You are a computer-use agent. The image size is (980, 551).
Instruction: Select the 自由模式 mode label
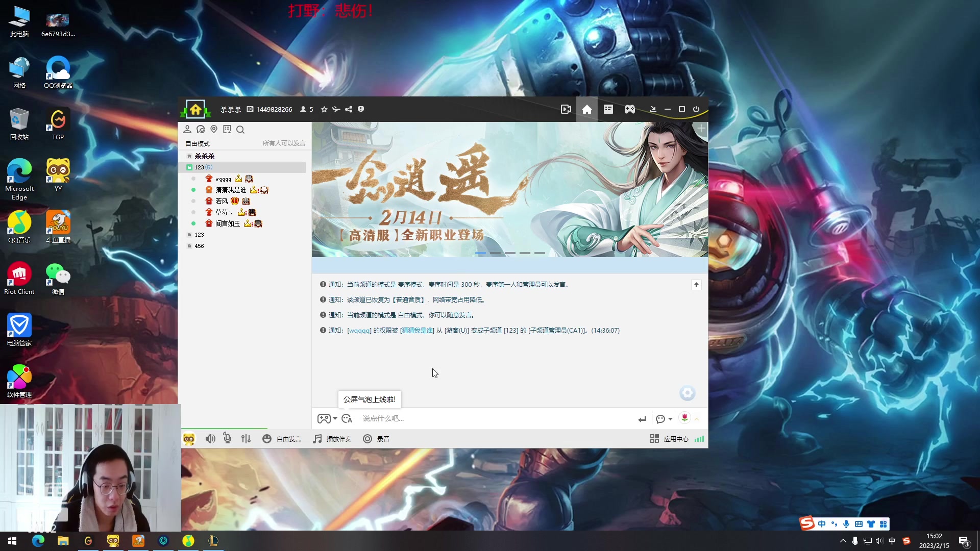[198, 143]
